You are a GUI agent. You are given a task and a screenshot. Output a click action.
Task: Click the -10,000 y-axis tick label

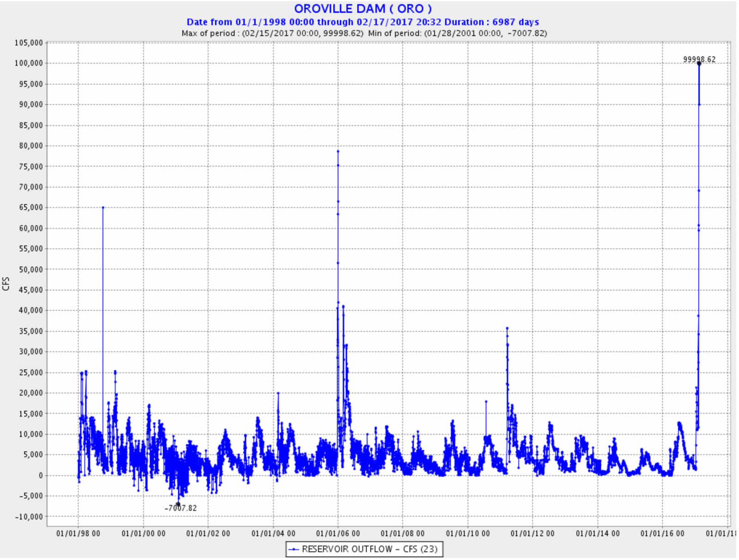29,517
